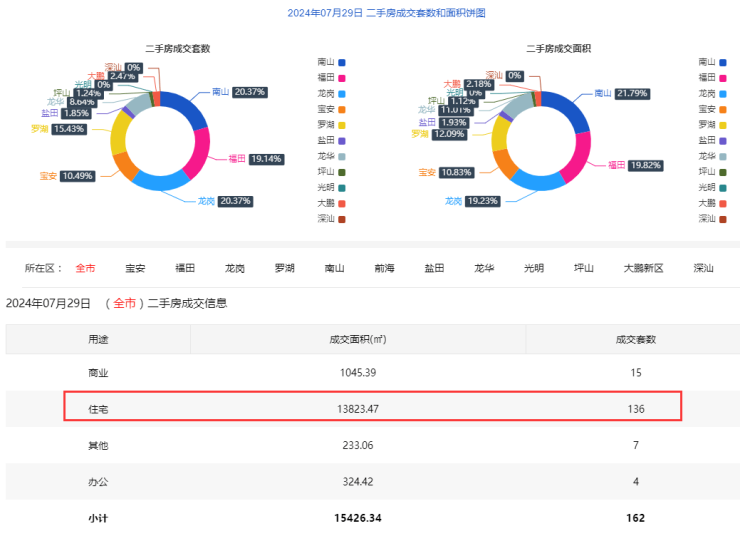Click 大鹏 legend marker in 成交套数 chart
This screenshot has height=541, width=740.
point(341,203)
